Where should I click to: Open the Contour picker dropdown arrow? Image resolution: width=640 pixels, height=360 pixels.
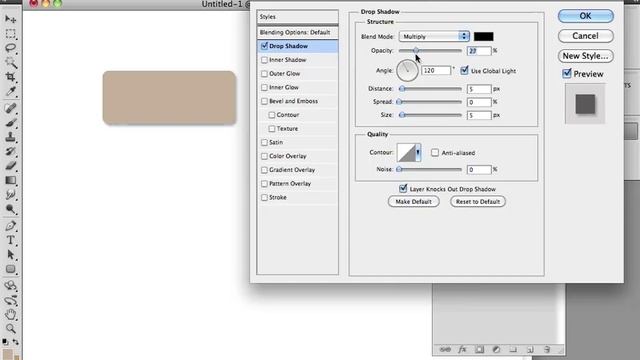tap(418, 153)
